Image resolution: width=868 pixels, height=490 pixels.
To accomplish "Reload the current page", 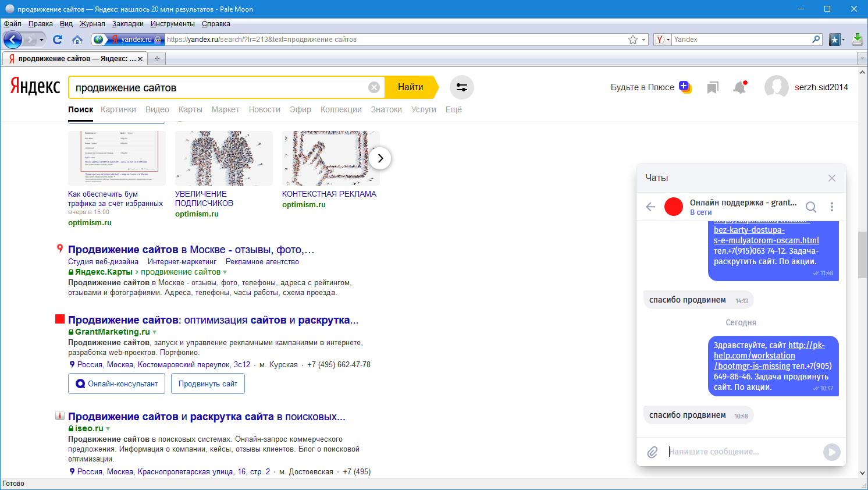I will coord(58,40).
